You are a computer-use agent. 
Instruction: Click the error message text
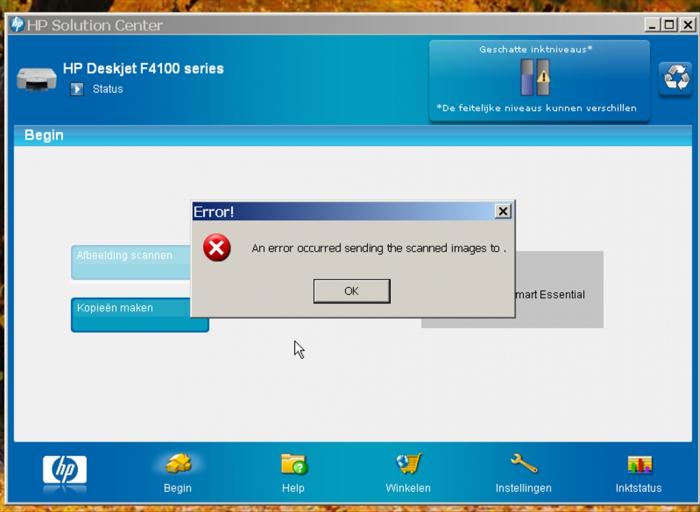[379, 248]
